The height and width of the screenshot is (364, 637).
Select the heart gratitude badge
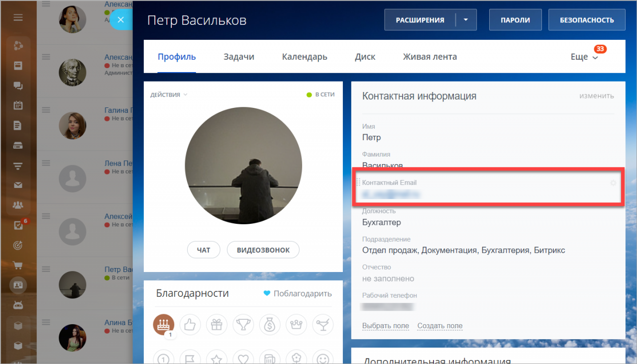(243, 358)
